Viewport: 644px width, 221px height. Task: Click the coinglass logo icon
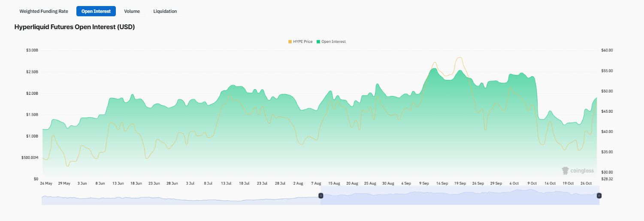[565, 171]
